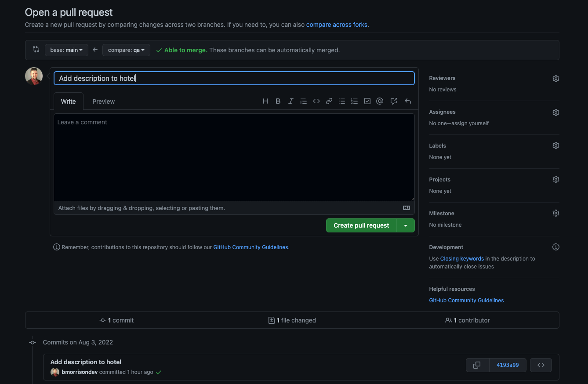Viewport: 588px width, 384px height.
Task: Browse repository at commit 4193a99
Action: tap(541, 365)
